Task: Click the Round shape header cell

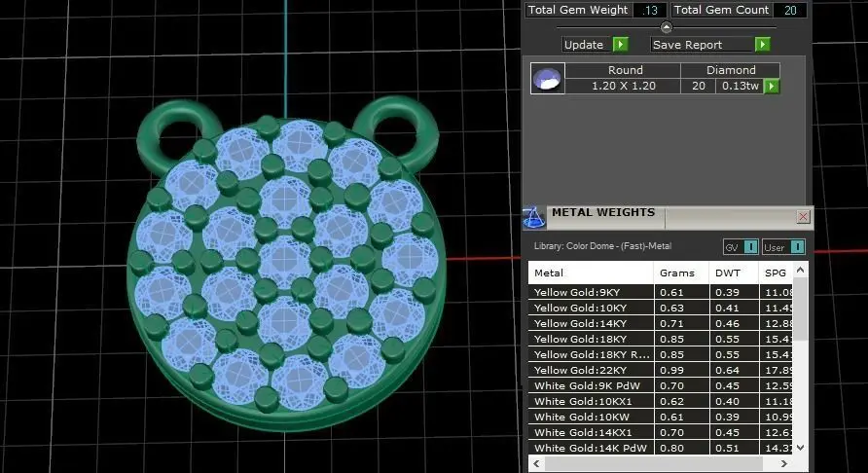Action: [625, 70]
